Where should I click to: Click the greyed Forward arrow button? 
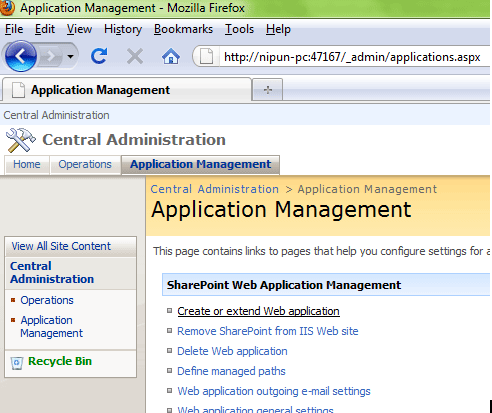coord(51,56)
